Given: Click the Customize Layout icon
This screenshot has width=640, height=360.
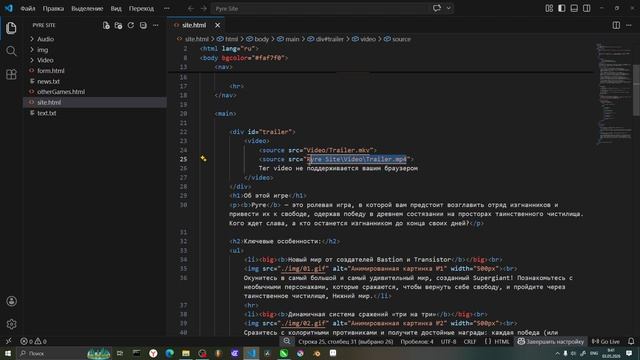Looking at the screenshot, I should coord(549,8).
